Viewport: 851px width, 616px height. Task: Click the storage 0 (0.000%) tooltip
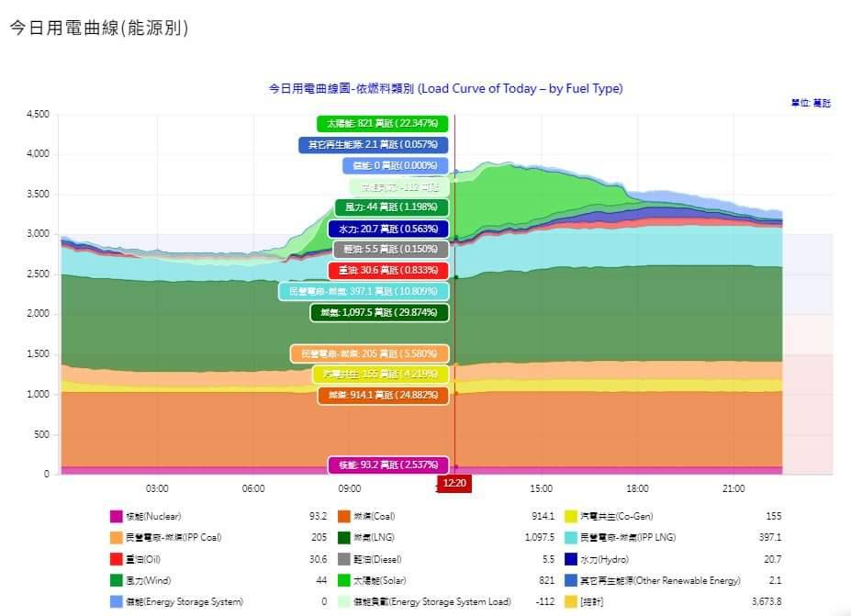(x=396, y=165)
